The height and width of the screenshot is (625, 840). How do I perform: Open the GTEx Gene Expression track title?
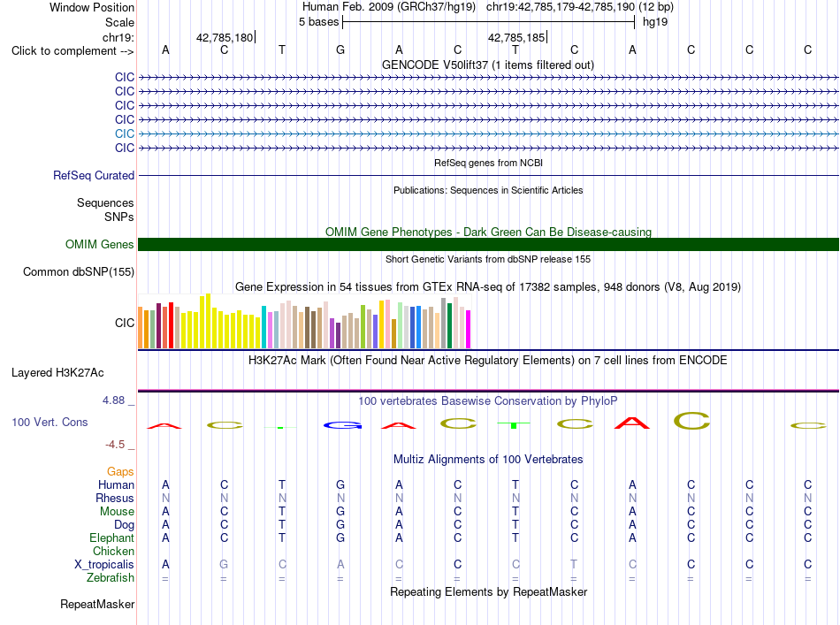click(488, 287)
